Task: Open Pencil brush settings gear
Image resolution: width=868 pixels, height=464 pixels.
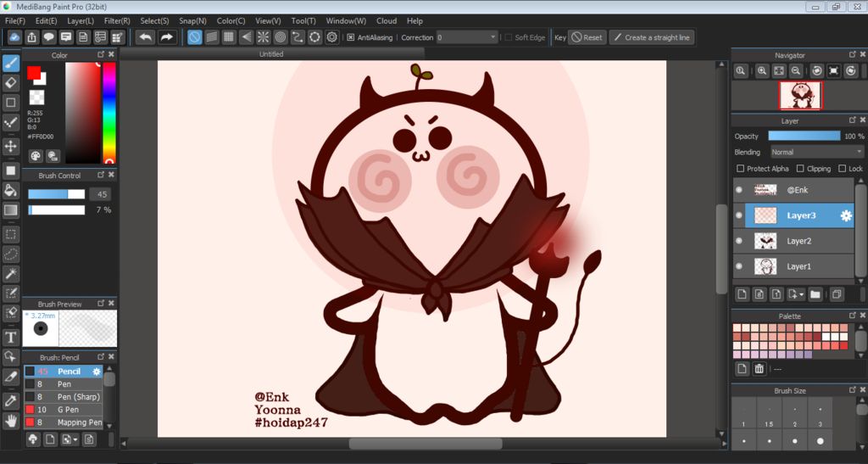Action: pos(97,372)
